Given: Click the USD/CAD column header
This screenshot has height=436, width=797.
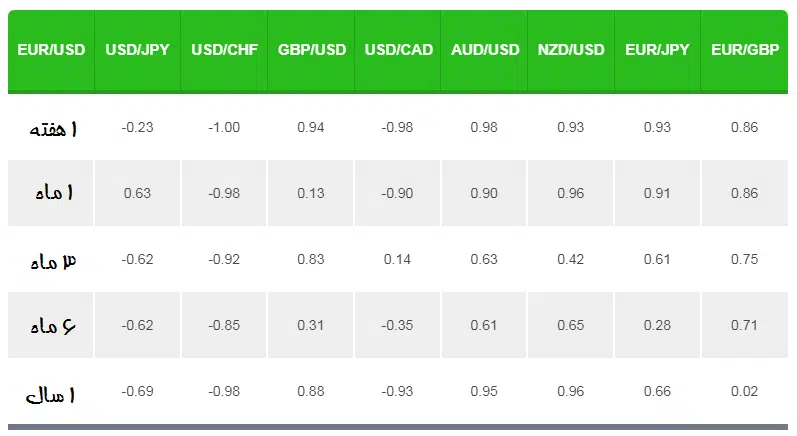Looking at the screenshot, I should (398, 50).
